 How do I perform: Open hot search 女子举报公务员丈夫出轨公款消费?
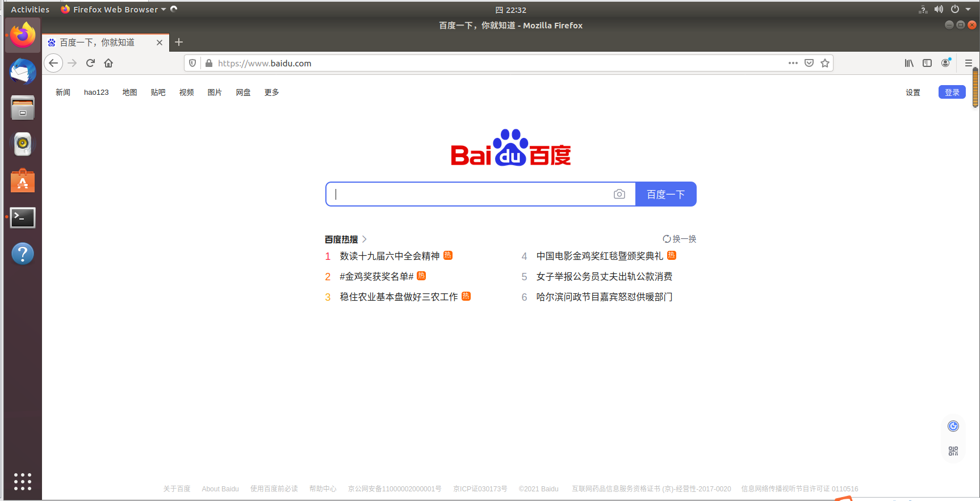click(x=604, y=276)
